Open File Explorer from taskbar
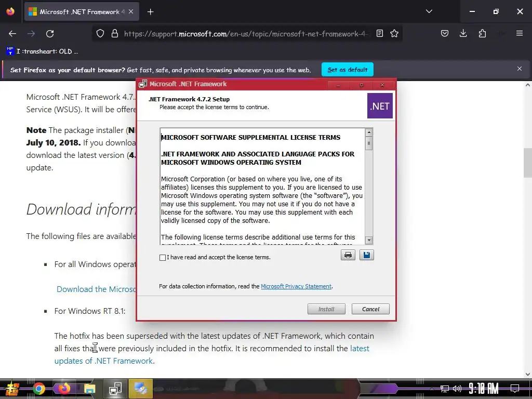532x399 pixels. 89,389
